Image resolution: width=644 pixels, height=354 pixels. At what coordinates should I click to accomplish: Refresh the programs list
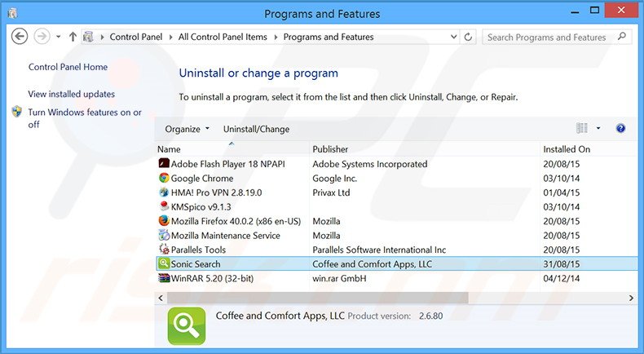coord(468,37)
